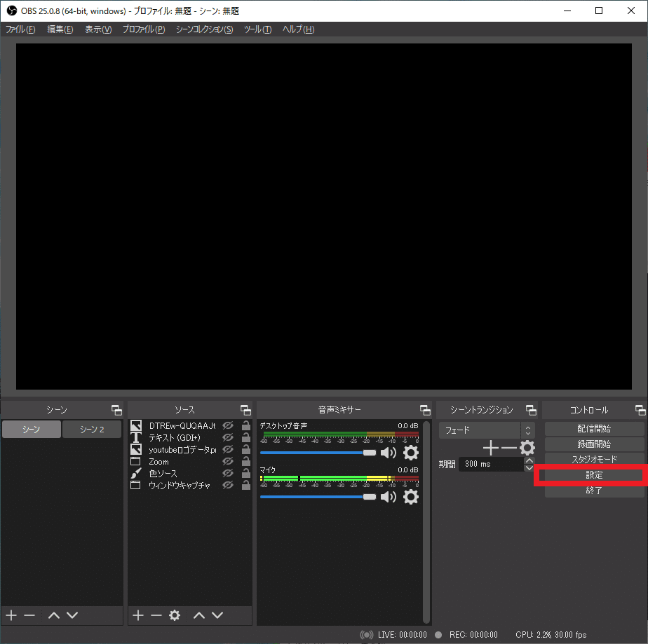Click the 配信開始 button

(594, 429)
